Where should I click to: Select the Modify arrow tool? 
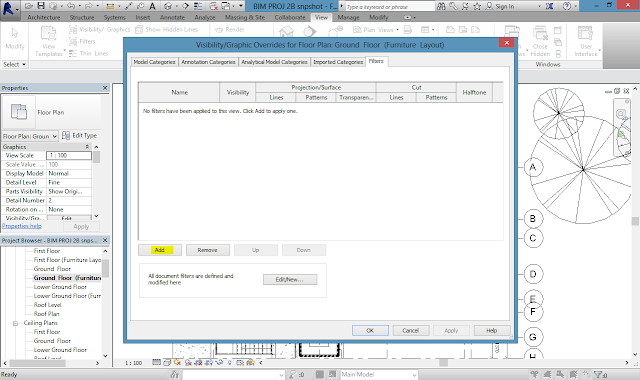pyautogui.click(x=15, y=39)
